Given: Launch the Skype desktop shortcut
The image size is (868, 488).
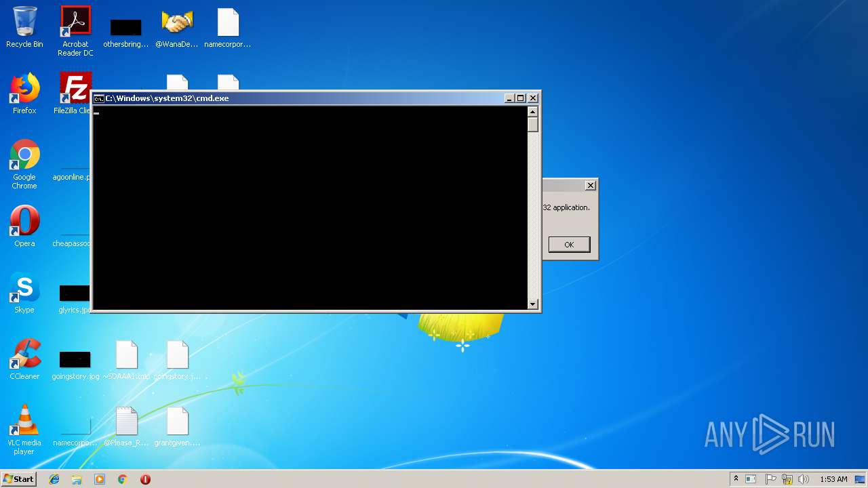Looking at the screenshot, I should tap(24, 293).
